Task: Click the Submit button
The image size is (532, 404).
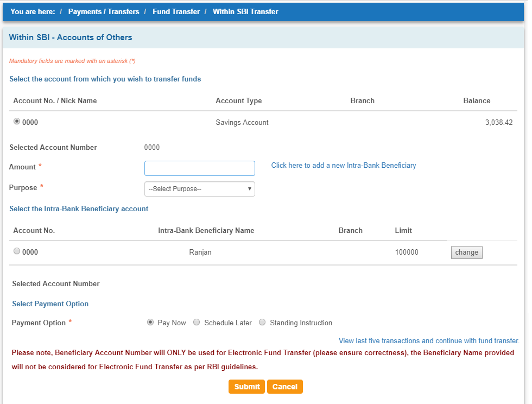Action: point(246,387)
